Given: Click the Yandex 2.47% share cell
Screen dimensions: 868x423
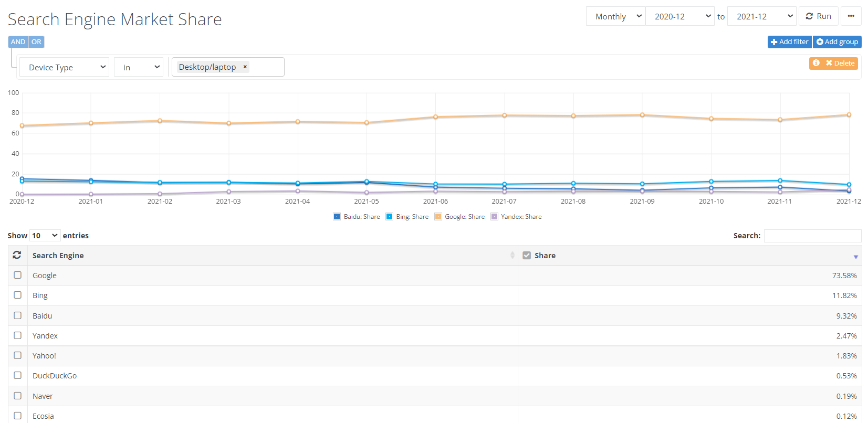Looking at the screenshot, I should [x=689, y=336].
